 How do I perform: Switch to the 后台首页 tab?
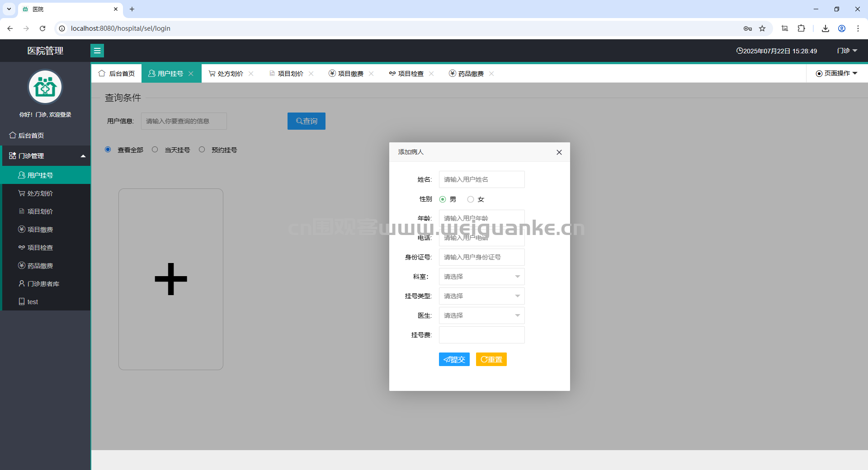pyautogui.click(x=117, y=74)
